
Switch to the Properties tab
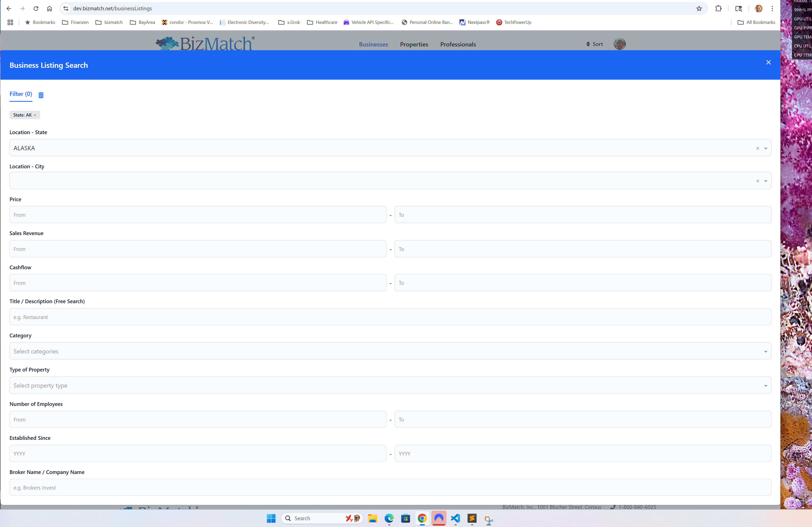point(414,44)
